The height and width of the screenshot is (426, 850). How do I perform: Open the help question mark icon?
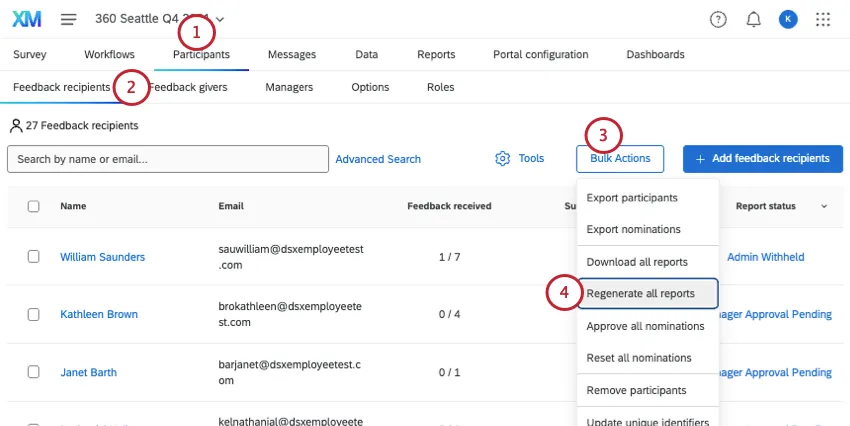pos(718,20)
